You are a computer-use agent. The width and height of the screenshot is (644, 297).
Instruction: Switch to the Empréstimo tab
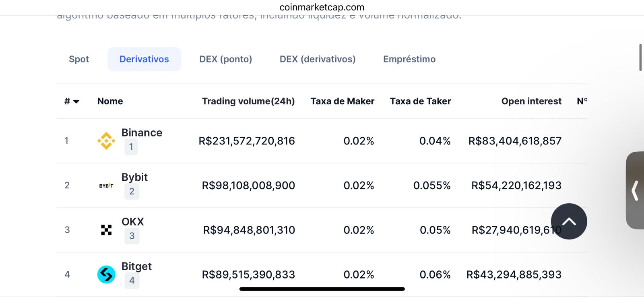(409, 59)
